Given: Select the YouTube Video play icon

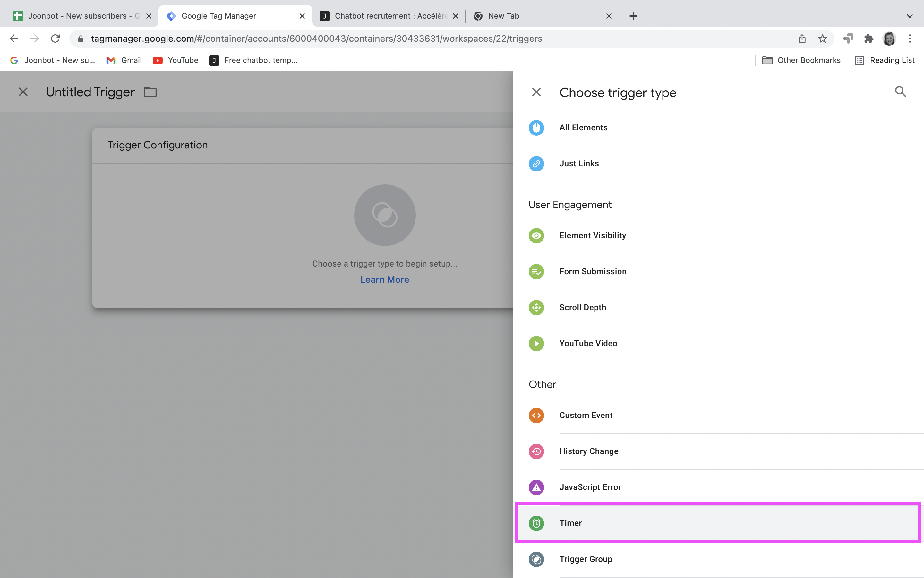Looking at the screenshot, I should click(536, 343).
